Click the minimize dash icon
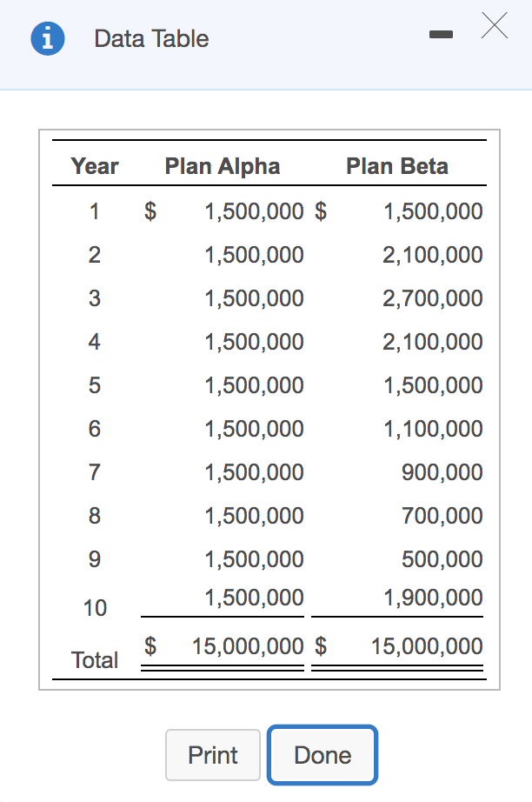This screenshot has height=802, width=532. tap(441, 35)
